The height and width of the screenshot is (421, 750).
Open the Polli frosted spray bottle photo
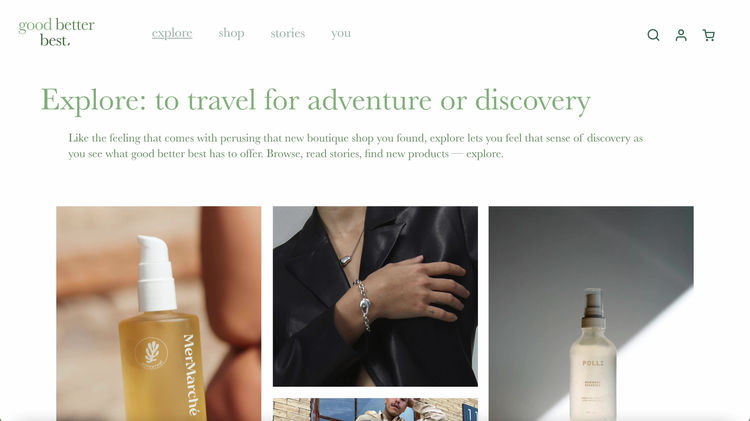tap(591, 313)
